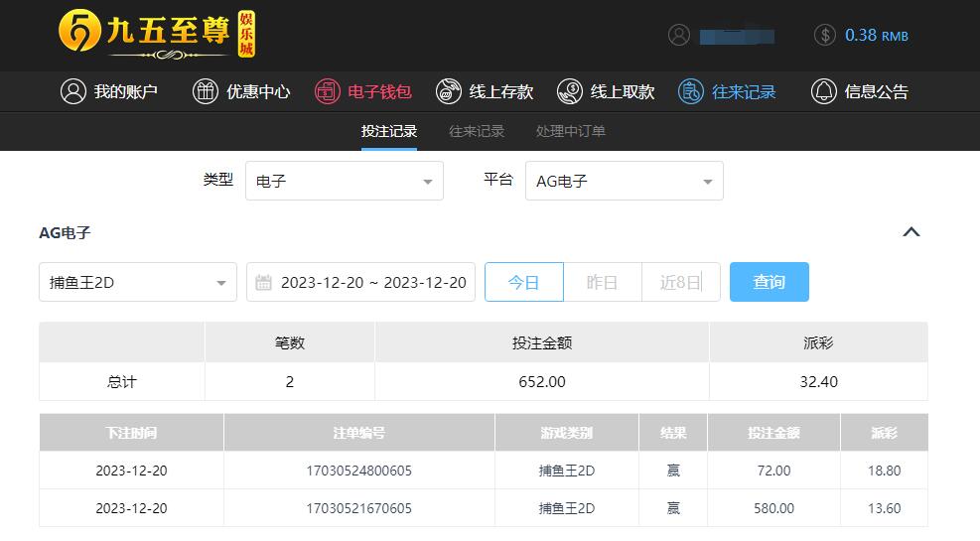Viewport: 980px width, 541px height.
Task: Click the total payout 32.40
Action: (x=819, y=382)
